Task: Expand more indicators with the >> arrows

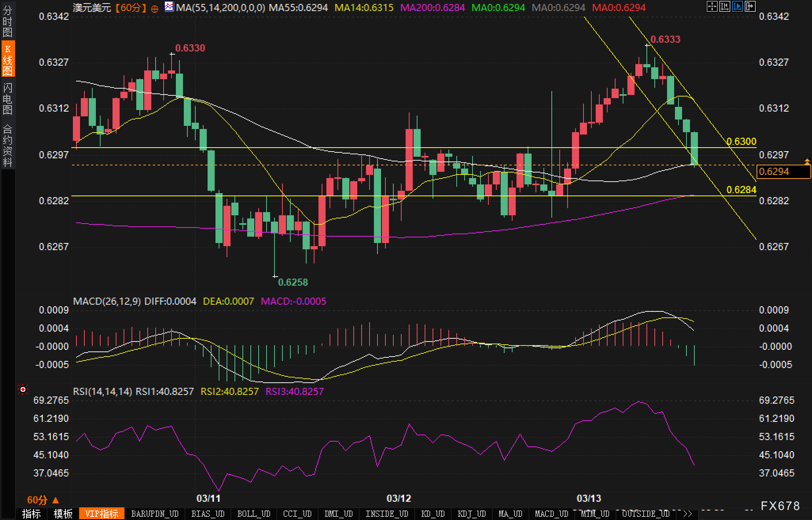Action: pyautogui.click(x=688, y=514)
